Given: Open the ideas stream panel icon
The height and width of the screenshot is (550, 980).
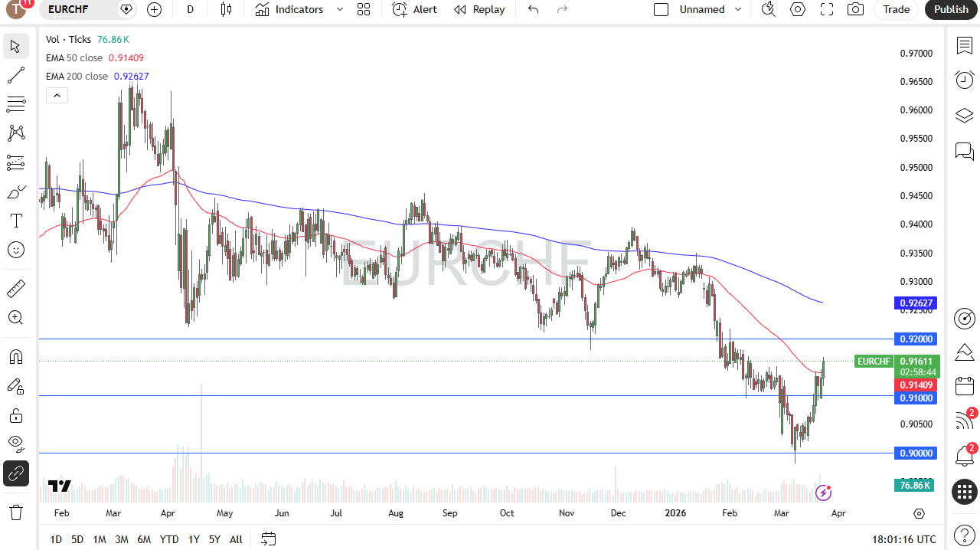Looking at the screenshot, I should [x=964, y=352].
